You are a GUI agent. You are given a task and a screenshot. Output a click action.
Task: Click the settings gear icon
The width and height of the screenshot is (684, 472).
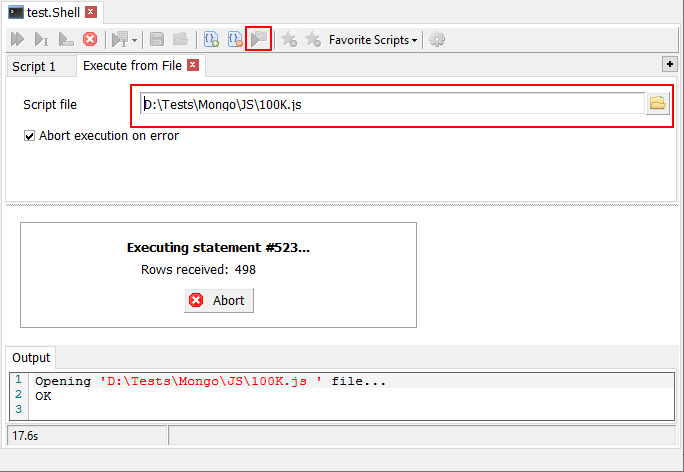437,40
